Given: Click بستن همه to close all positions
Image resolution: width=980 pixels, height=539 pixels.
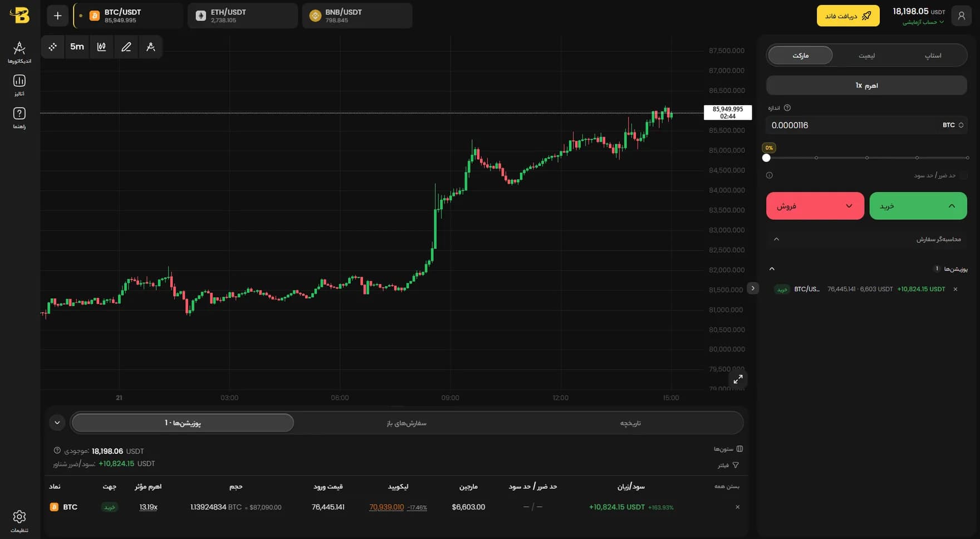Looking at the screenshot, I should pyautogui.click(x=727, y=487).
